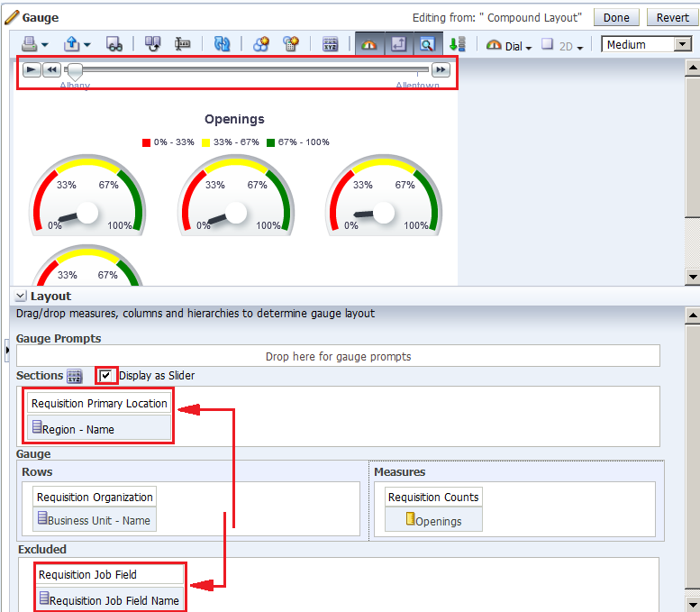Select Requisition Primary Location heading
Screen dimensions: 700x612
coord(99,404)
